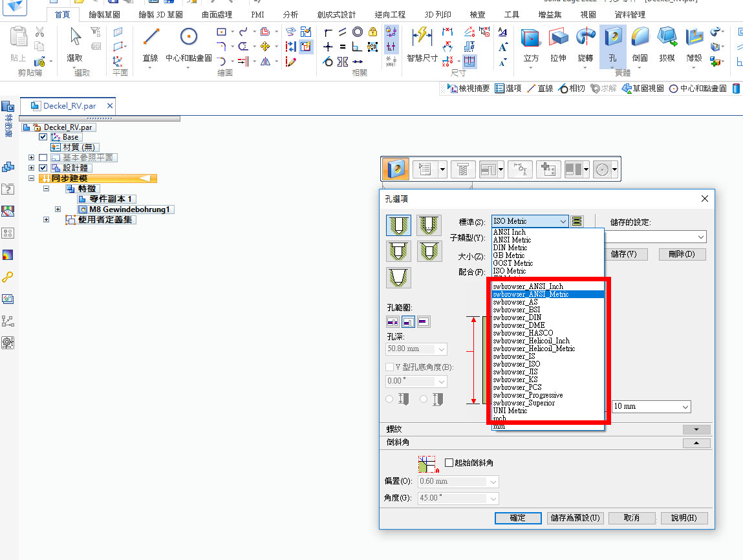Toggle 基本參照平面 visibility checkbox
743x560 pixels.
click(x=43, y=157)
